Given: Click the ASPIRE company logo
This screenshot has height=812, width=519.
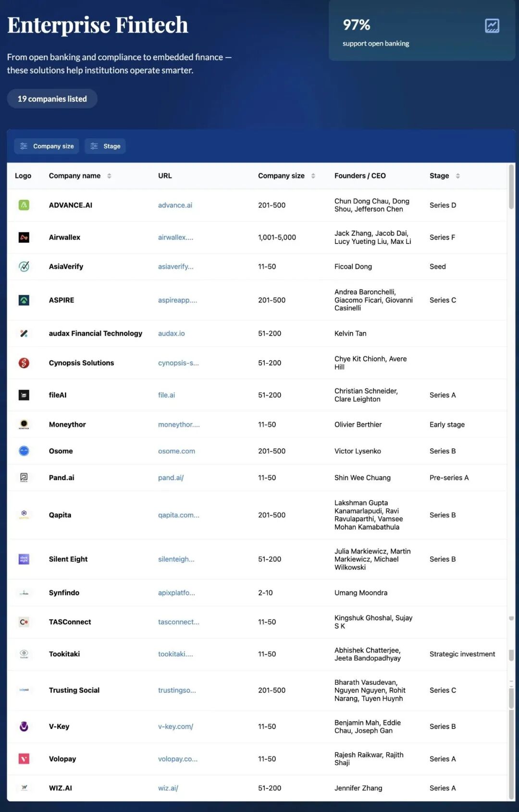Looking at the screenshot, I should point(24,300).
